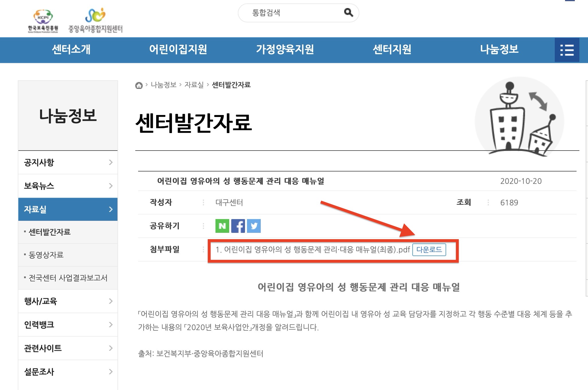This screenshot has height=390, width=588.
Task: Click the 다운로드 button for the PDF
Action: [x=429, y=250]
